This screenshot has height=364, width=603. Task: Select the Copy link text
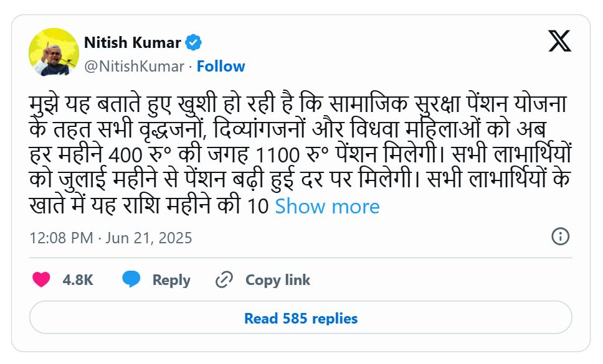point(277,280)
